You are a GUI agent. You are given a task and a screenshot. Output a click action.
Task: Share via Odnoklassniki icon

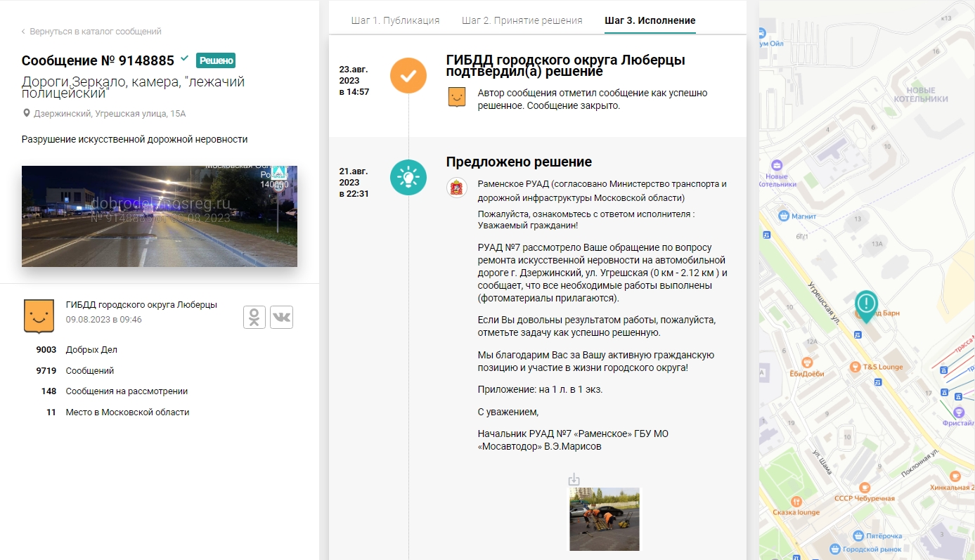pos(254,318)
